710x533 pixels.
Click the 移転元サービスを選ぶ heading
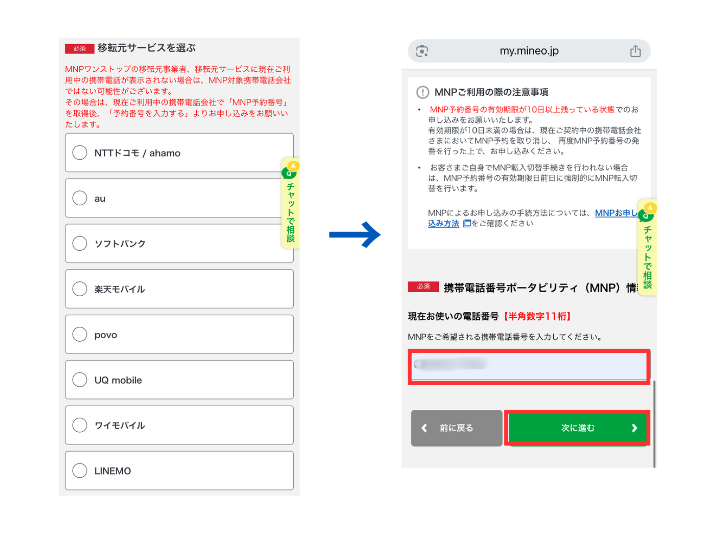tap(146, 48)
